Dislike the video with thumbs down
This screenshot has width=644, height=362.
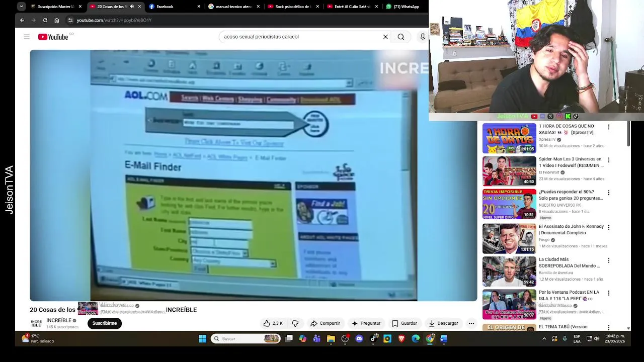295,323
